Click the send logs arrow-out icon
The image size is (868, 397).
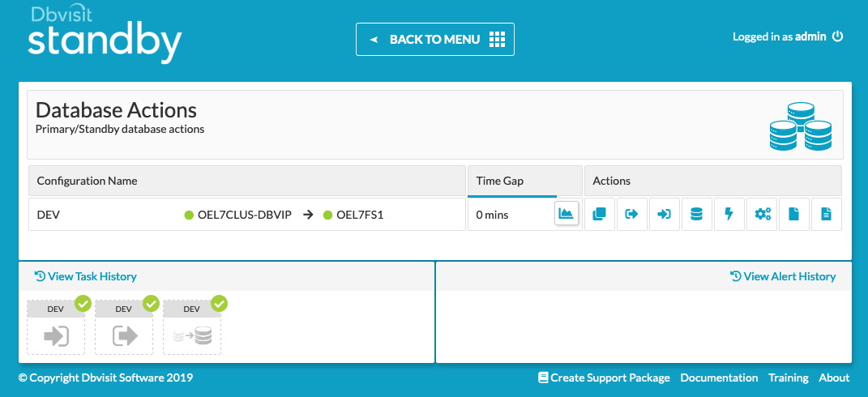pos(632,214)
